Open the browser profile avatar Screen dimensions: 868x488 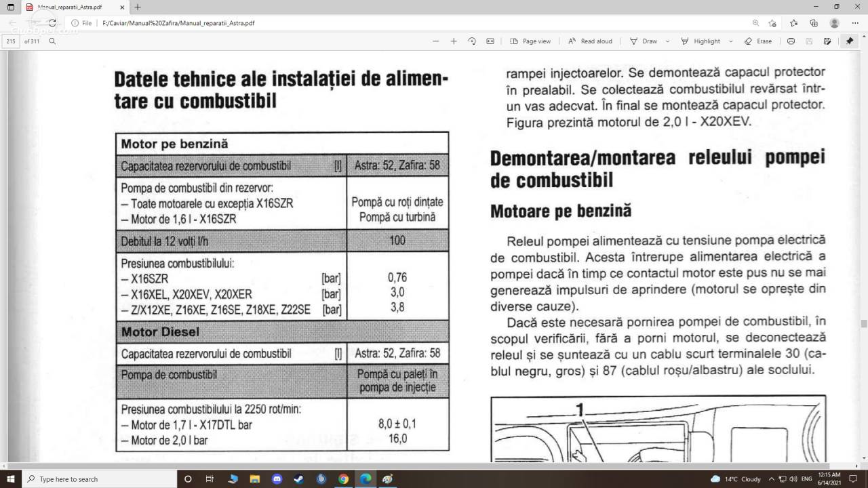tap(834, 23)
